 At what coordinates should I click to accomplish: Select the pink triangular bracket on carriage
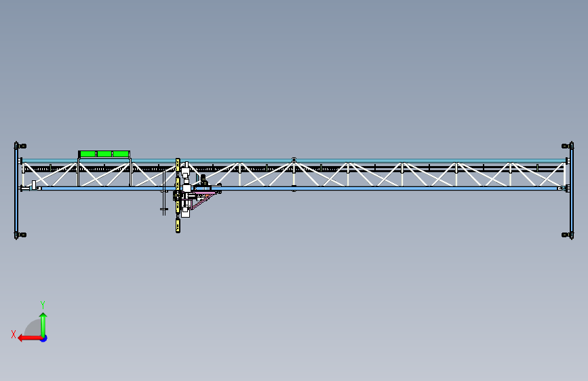pos(203,201)
